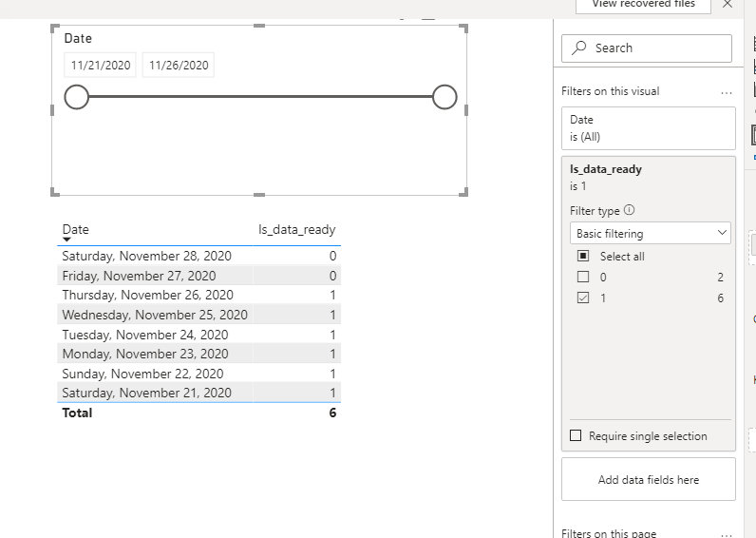The image size is (756, 538).
Task: Toggle the Select all checkbox
Action: pyautogui.click(x=583, y=256)
